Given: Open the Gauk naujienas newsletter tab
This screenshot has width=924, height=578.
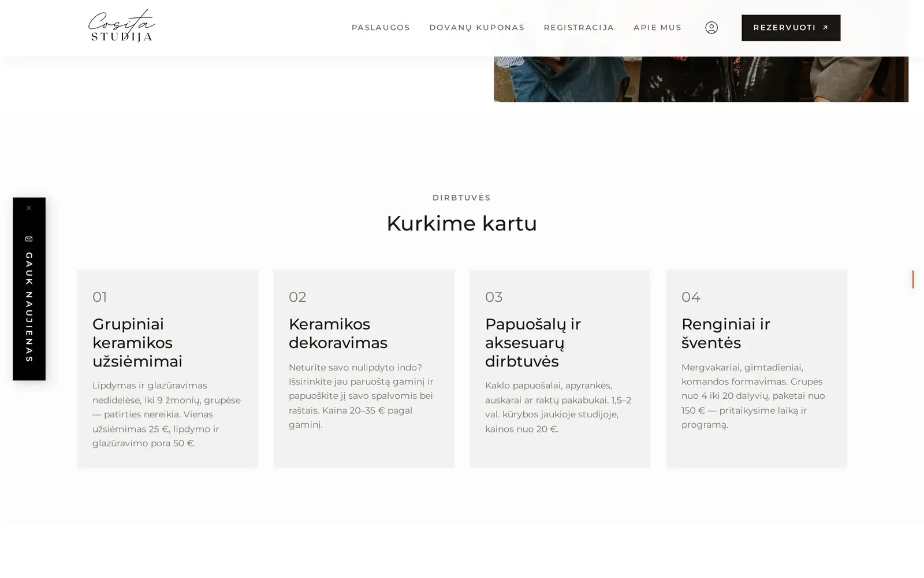Looking at the screenshot, I should pos(29,307).
